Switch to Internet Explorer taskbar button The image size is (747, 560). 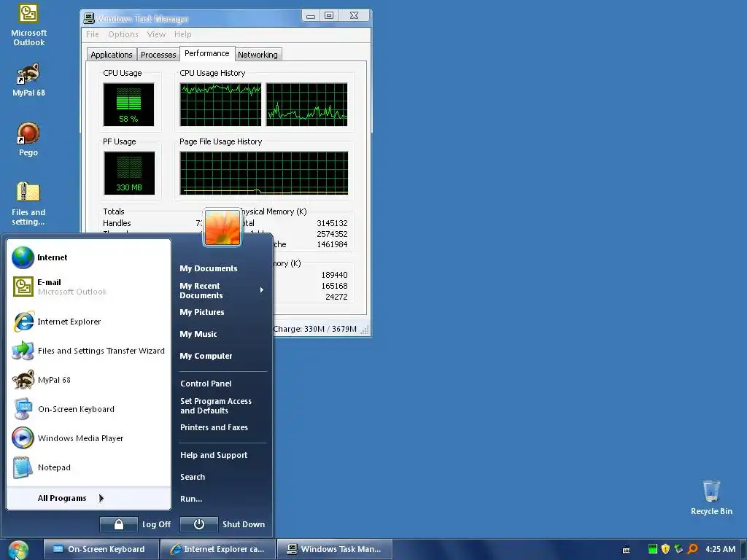click(218, 549)
